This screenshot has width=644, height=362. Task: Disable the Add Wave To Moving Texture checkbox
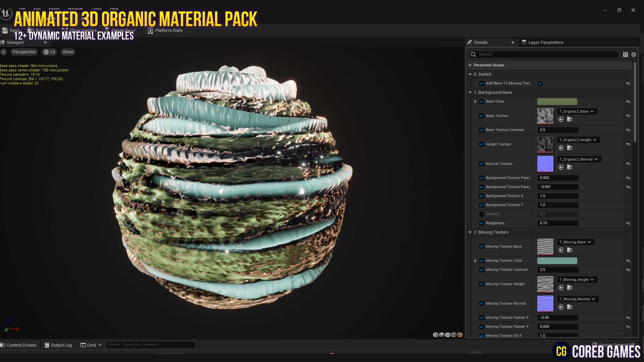pos(540,83)
